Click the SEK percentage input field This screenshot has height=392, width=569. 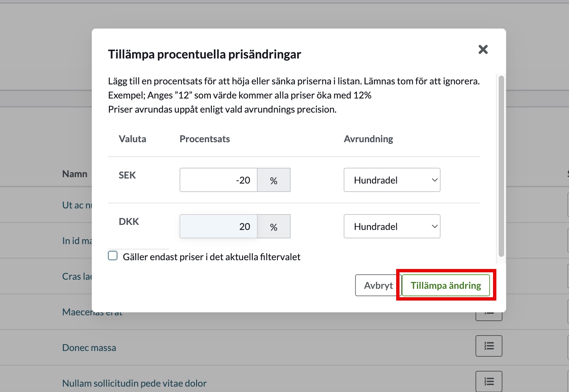click(219, 180)
